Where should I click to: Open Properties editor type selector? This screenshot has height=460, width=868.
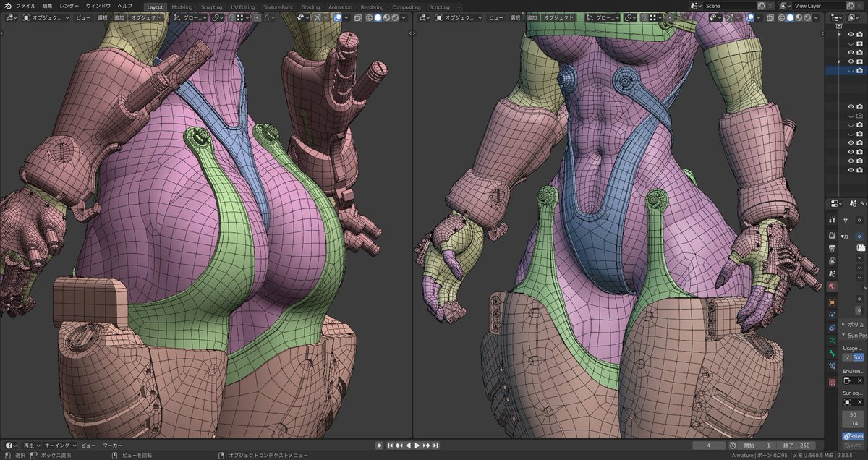[835, 204]
